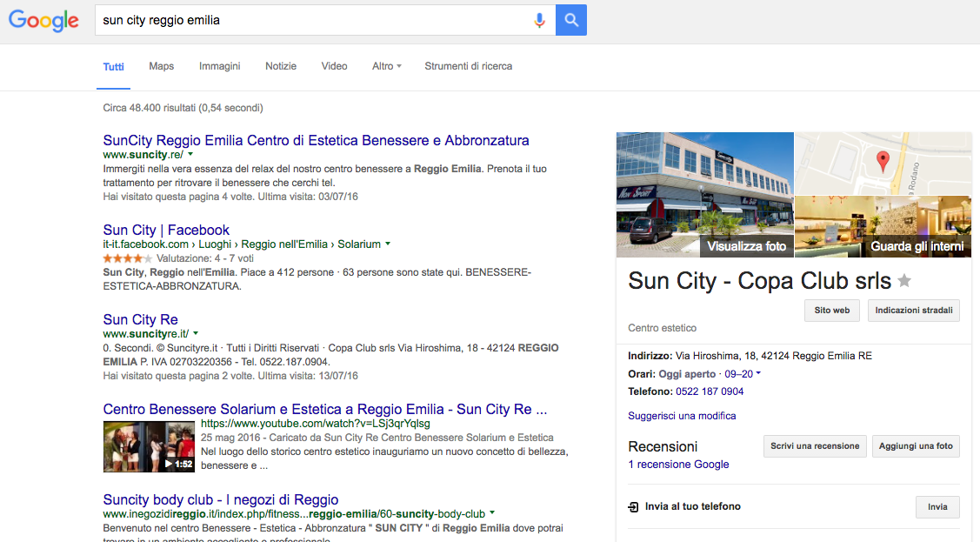Viewport: 980px width, 542px height.
Task: Open Guarda gli interni image
Action: click(883, 227)
